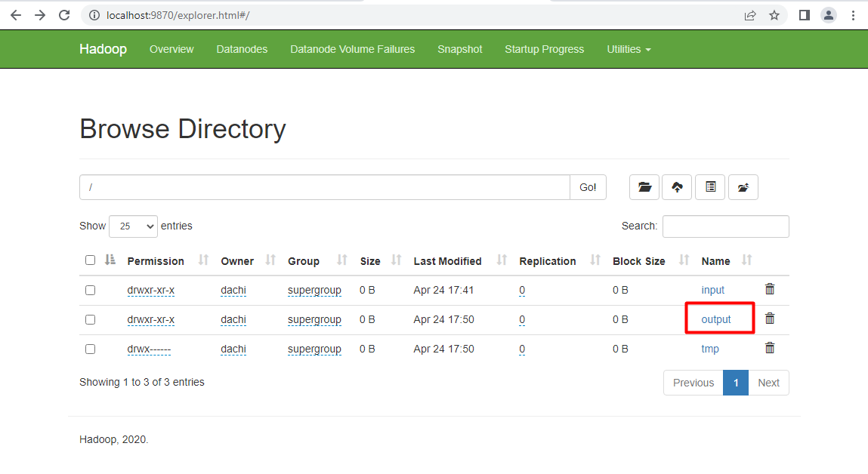The image size is (868, 474).
Task: Click the Search input field
Action: (725, 226)
